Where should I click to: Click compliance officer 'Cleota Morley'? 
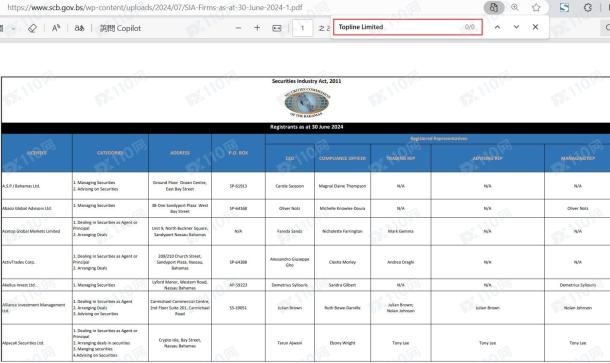342,262
